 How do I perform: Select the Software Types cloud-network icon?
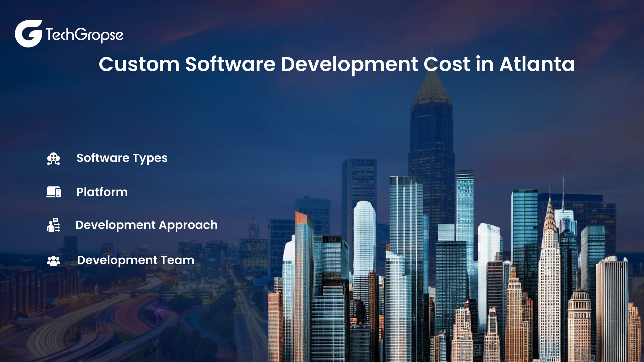coord(53,159)
